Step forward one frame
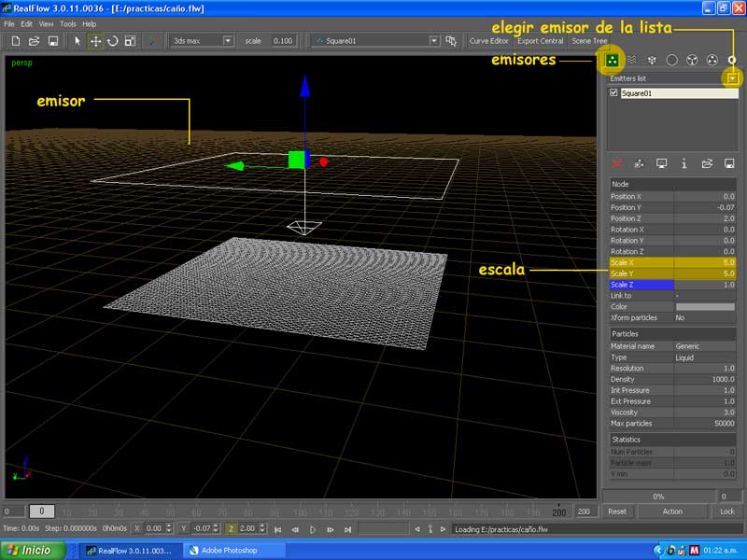Viewport: 747px width, 560px height. (x=331, y=529)
